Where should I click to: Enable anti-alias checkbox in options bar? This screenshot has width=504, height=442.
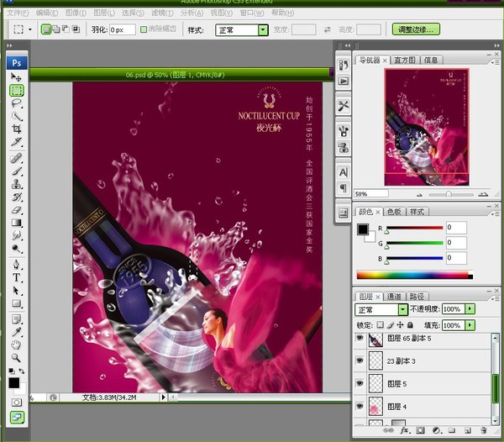coord(144,29)
